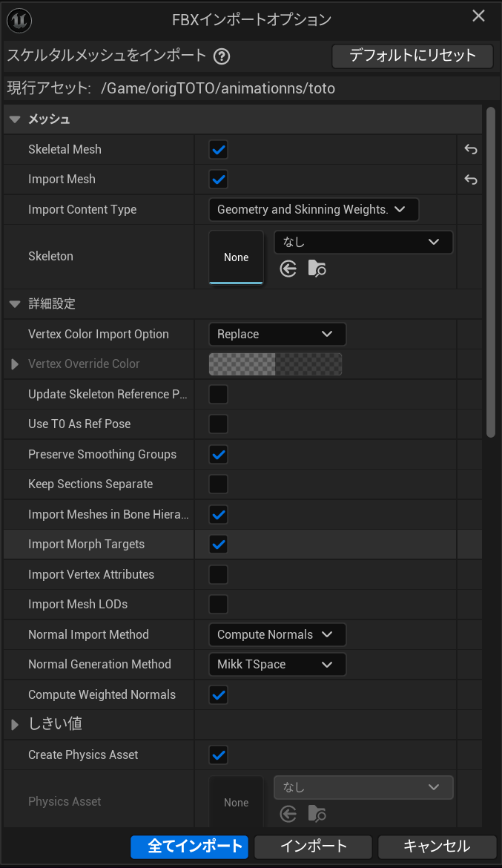
Task: Click the help question mark icon
Action: click(x=221, y=56)
